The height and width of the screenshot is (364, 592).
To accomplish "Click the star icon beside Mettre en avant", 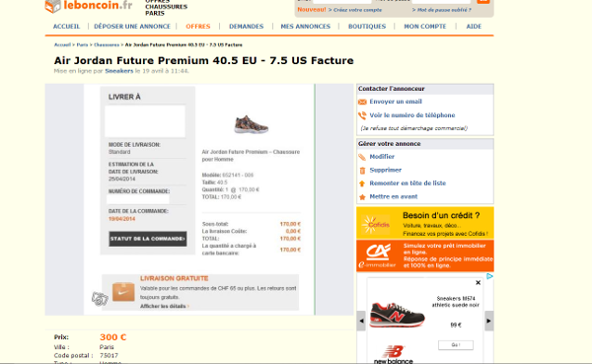I will (362, 197).
